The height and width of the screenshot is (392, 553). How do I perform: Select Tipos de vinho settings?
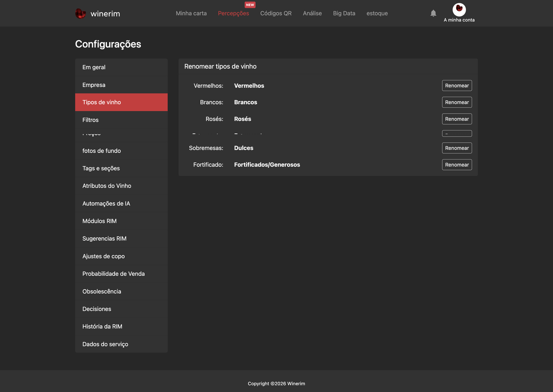pos(121,102)
